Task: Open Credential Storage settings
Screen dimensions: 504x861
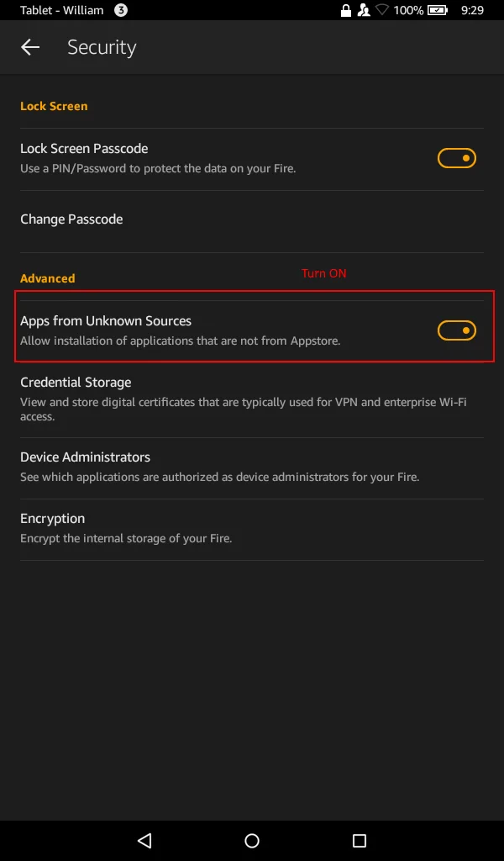Action: click(252, 399)
